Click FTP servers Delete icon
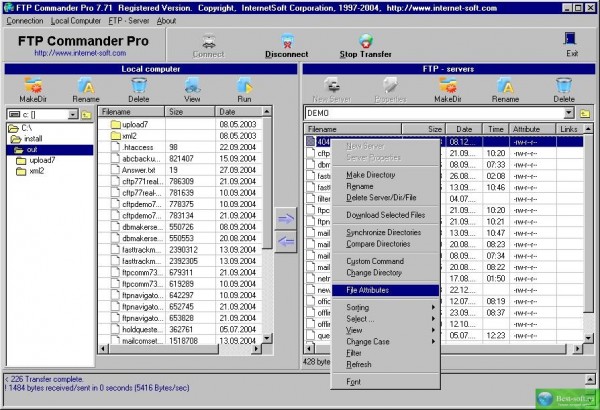The image size is (600, 410). click(564, 85)
